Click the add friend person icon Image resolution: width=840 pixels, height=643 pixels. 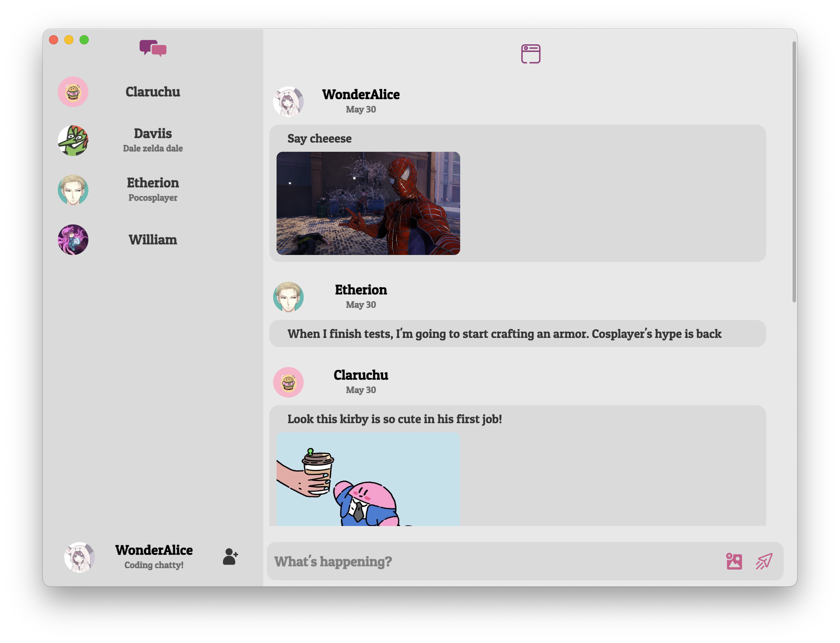point(230,557)
